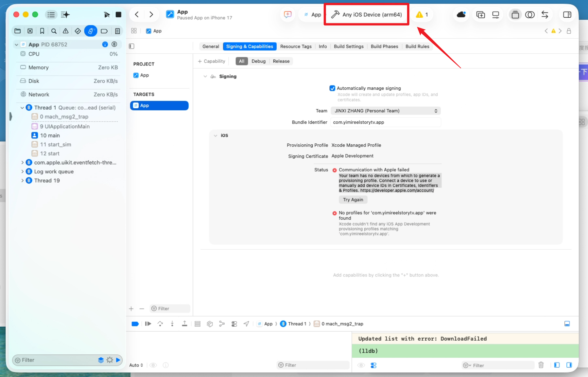Open the Xcode Cloud icon in toolbar

461,14
